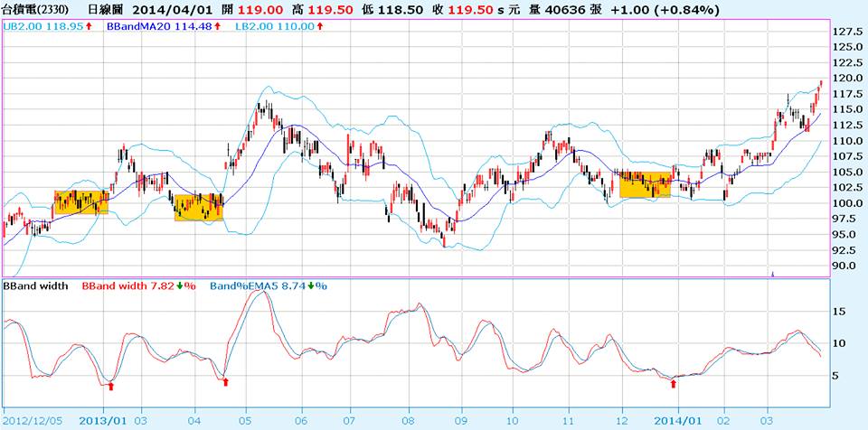Select the first yellow consolidation box near 2013/01

80,202
